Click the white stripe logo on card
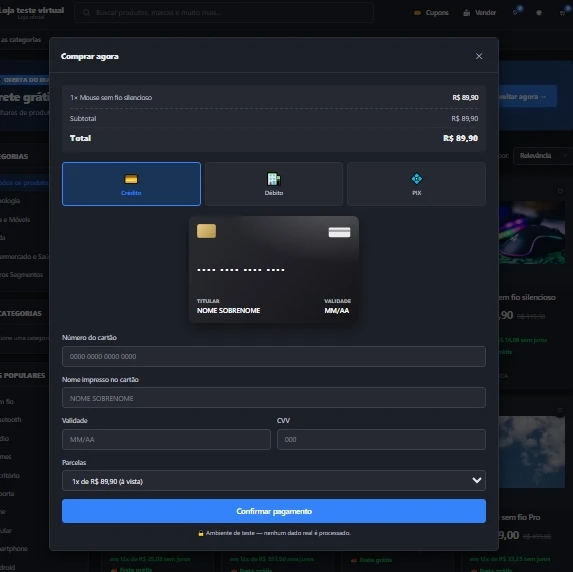This screenshot has width=573, height=572. click(x=339, y=232)
